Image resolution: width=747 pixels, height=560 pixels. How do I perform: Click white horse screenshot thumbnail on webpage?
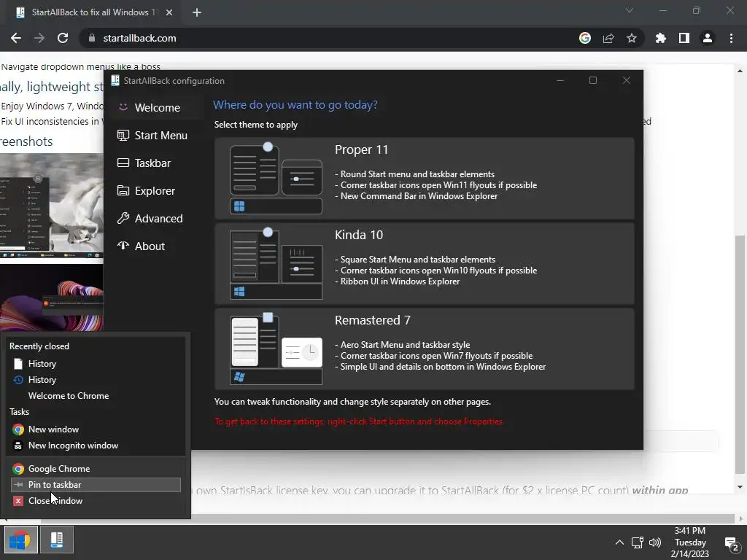pyautogui.click(x=52, y=206)
